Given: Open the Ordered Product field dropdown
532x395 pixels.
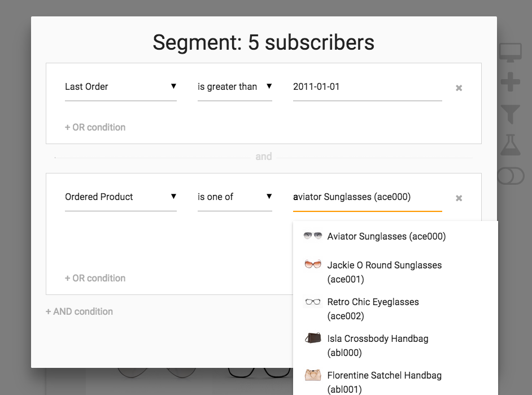Looking at the screenshot, I should tap(120, 197).
